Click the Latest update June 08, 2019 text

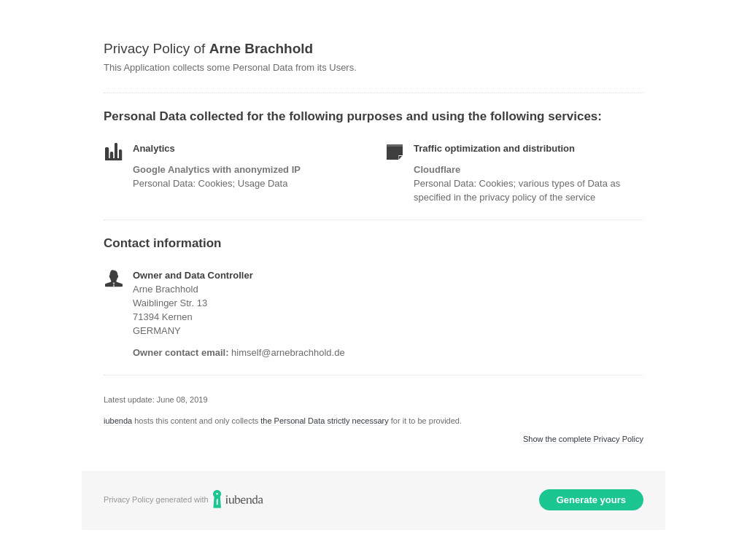click(x=155, y=400)
